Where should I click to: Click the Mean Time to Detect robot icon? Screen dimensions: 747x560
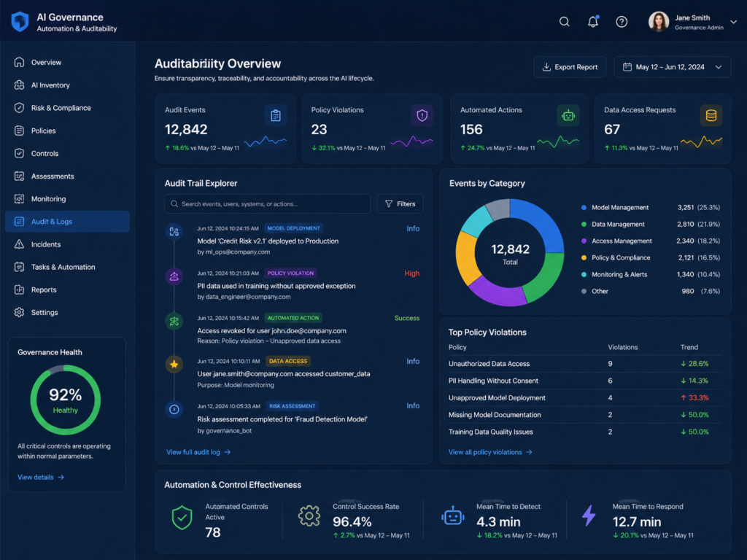click(452, 516)
